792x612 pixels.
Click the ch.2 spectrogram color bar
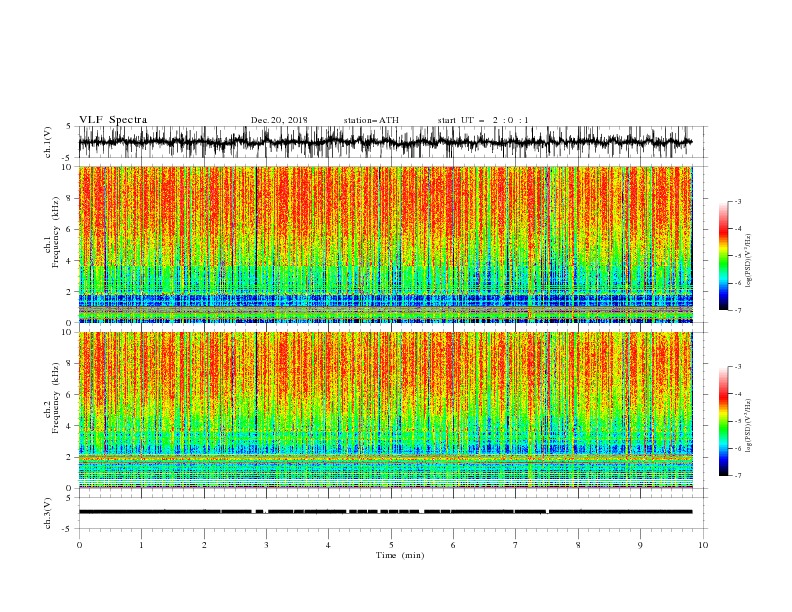[x=723, y=421]
